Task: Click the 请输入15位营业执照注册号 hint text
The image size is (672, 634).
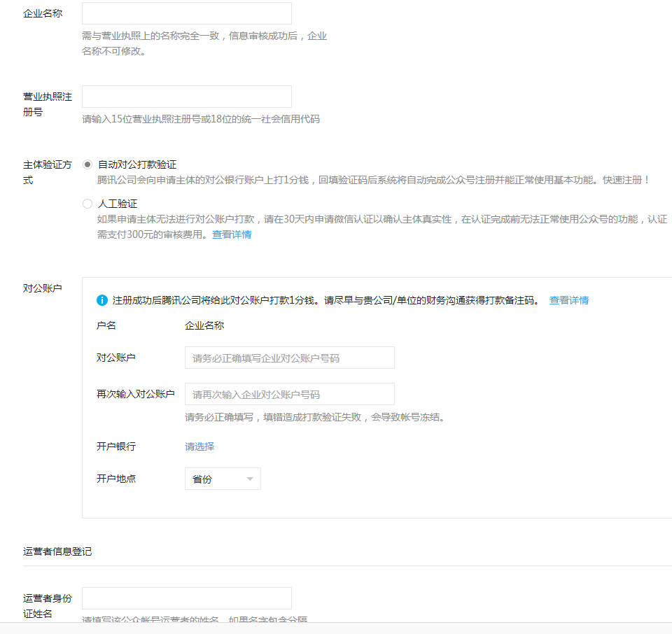Action: tap(201, 119)
